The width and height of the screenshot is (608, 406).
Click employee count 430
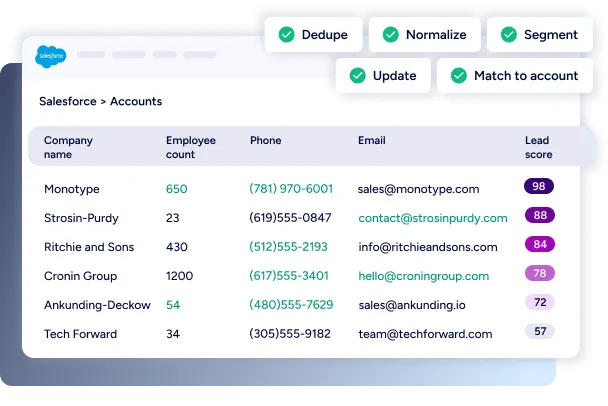coord(176,247)
